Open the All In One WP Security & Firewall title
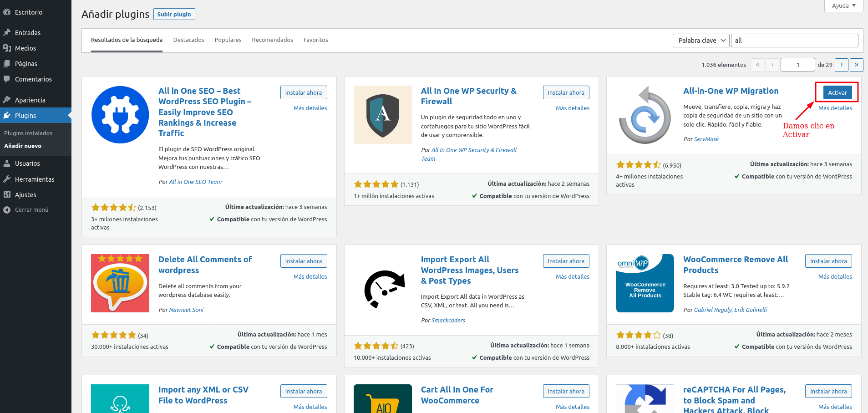 coord(468,96)
